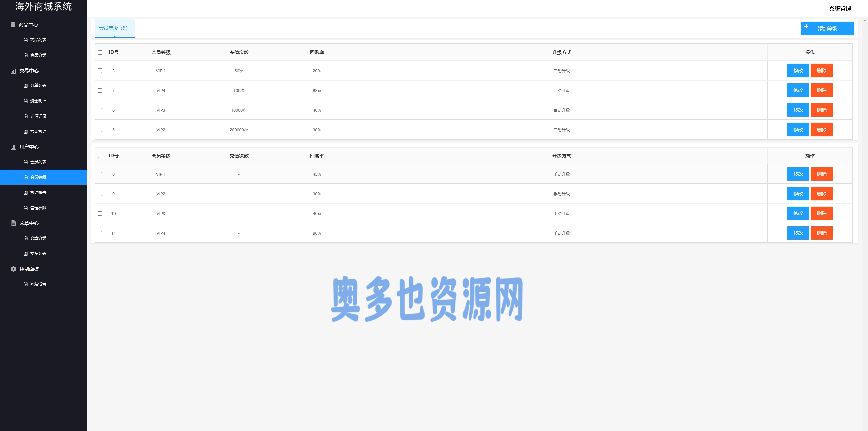Image resolution: width=868 pixels, height=431 pixels.
Task: Collapse the 文章中心 menu section
Action: pos(29,223)
